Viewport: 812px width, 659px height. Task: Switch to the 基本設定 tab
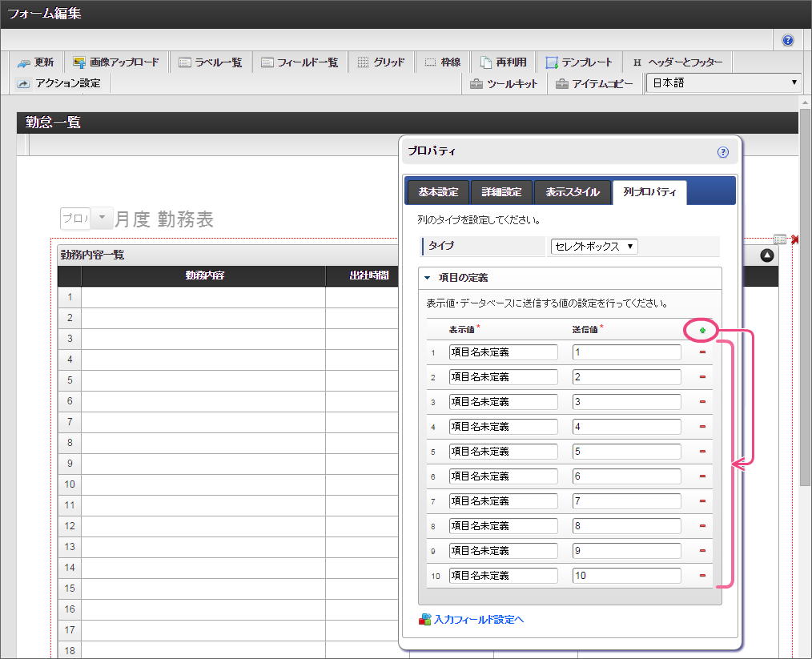click(x=438, y=192)
